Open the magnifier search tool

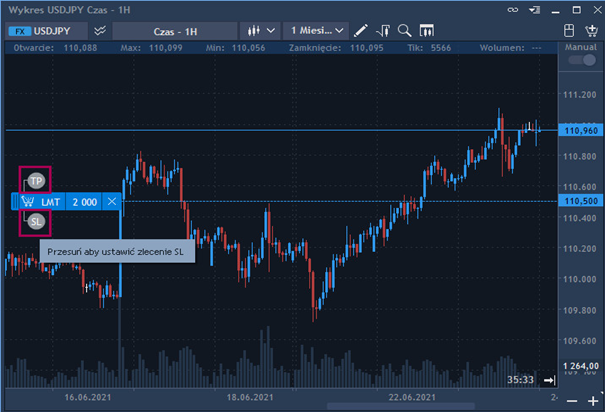(405, 30)
